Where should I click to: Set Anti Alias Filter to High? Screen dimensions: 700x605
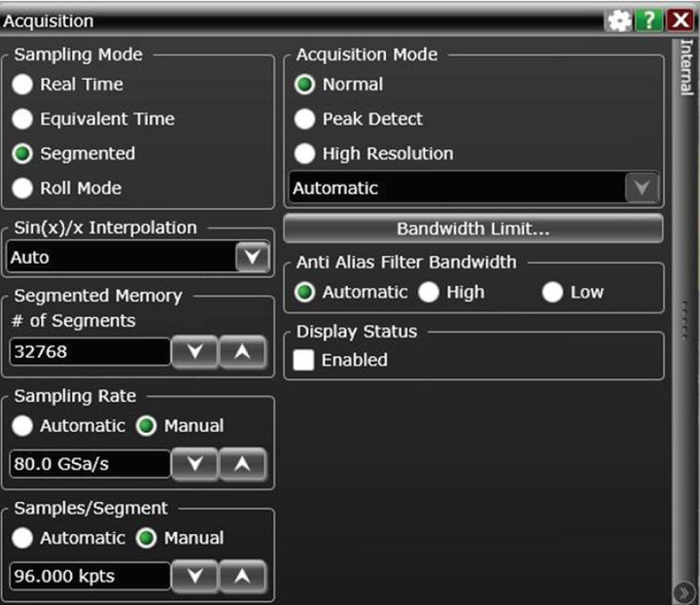pyautogui.click(x=429, y=292)
